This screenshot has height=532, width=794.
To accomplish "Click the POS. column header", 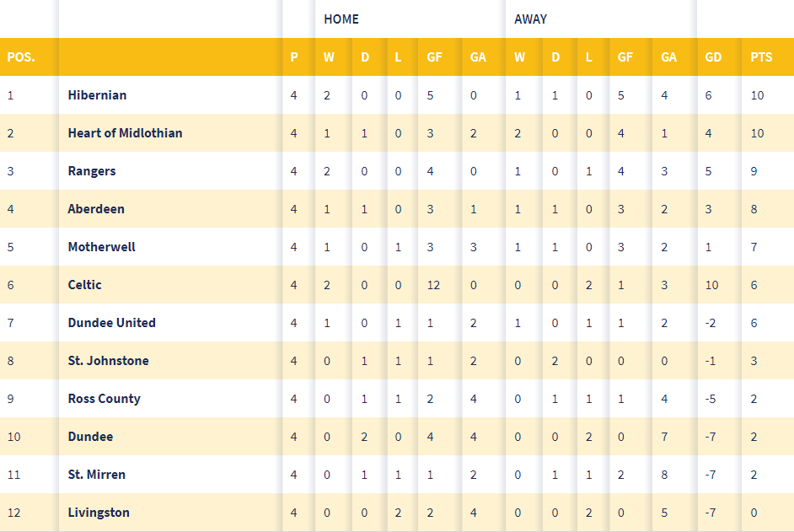I will pyautogui.click(x=21, y=57).
